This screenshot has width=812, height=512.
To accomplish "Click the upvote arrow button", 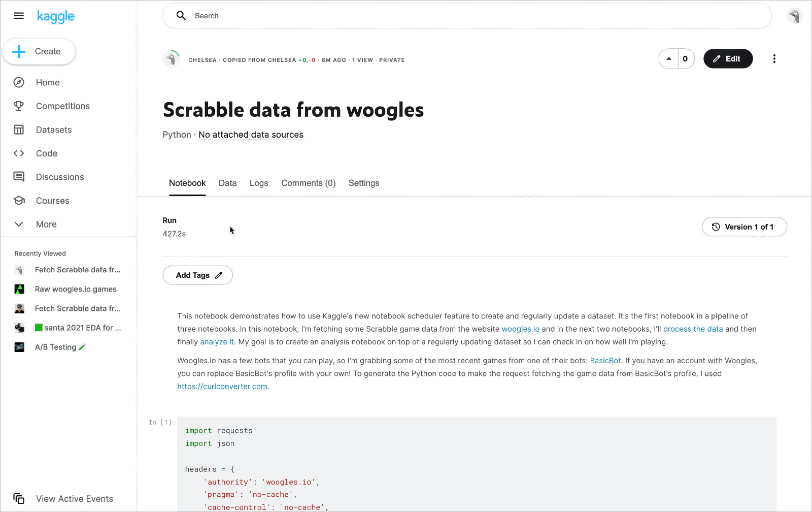I will (x=669, y=59).
